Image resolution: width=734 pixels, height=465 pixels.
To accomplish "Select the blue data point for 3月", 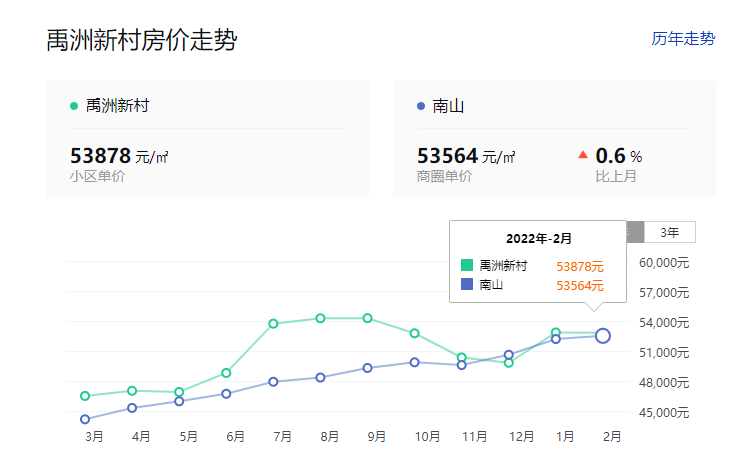I will coord(85,419).
